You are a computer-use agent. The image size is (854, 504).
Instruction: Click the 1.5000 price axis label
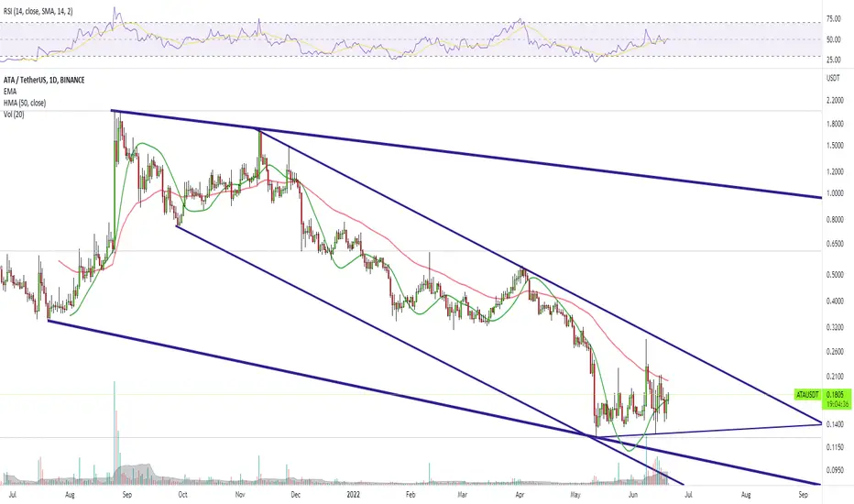(835, 146)
